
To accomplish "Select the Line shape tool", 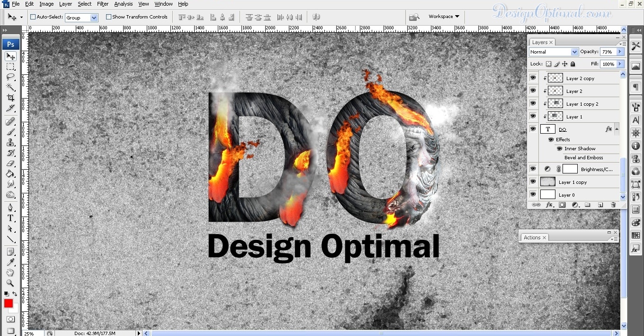I will (x=10, y=239).
